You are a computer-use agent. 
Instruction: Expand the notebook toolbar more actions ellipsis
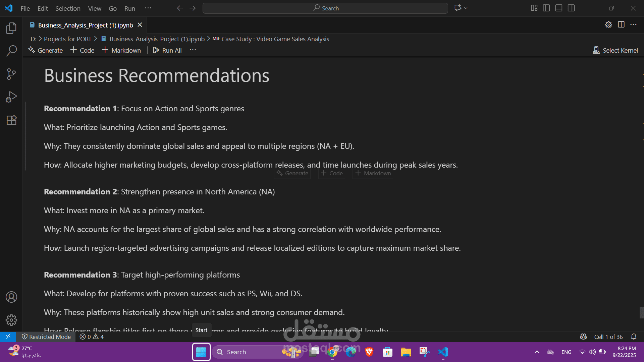click(x=193, y=50)
